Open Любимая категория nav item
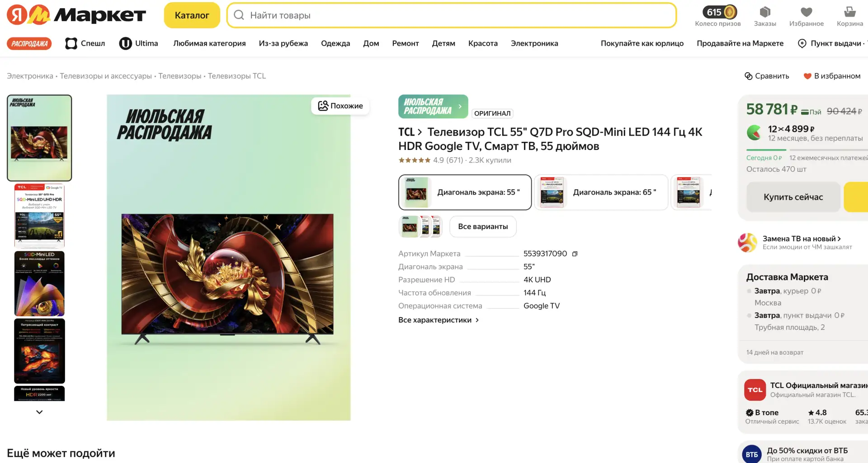This screenshot has width=868, height=463. tap(209, 43)
